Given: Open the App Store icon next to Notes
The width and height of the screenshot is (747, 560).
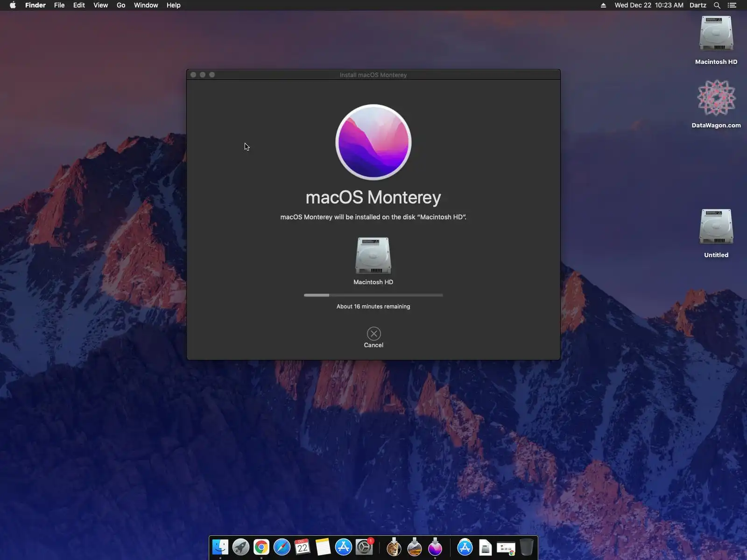Looking at the screenshot, I should click(344, 547).
